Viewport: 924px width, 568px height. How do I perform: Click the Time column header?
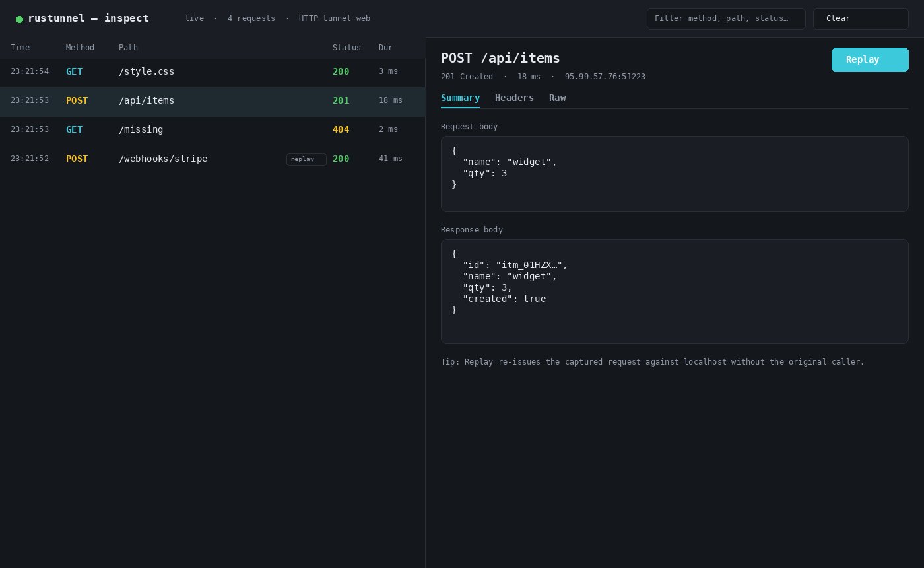[20, 48]
